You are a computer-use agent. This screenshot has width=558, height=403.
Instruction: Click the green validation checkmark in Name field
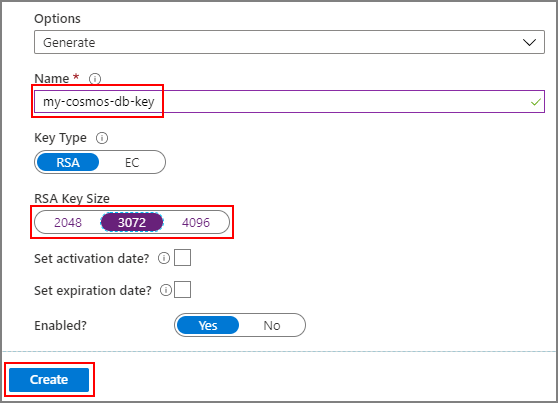tap(536, 102)
